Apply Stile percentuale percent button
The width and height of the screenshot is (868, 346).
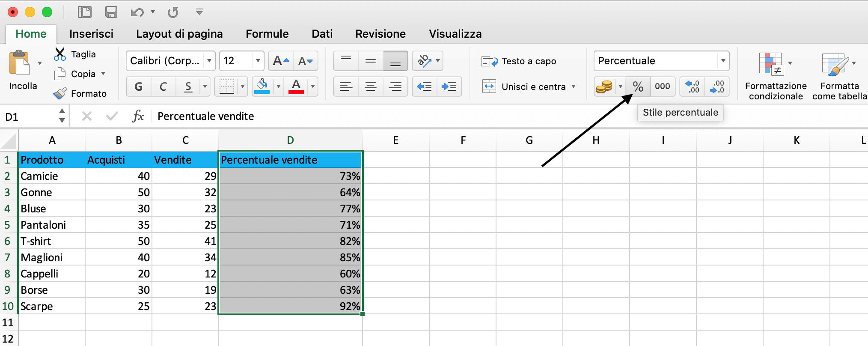tap(638, 86)
